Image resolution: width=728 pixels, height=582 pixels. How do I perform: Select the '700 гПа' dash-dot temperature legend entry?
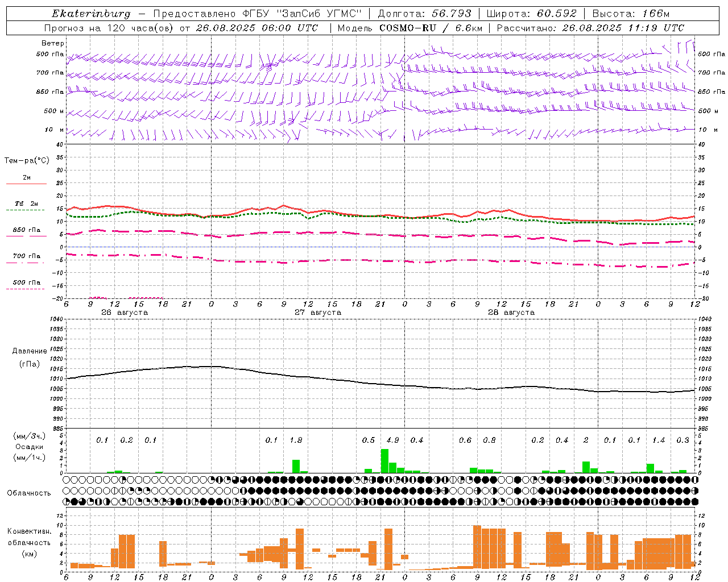26,259
